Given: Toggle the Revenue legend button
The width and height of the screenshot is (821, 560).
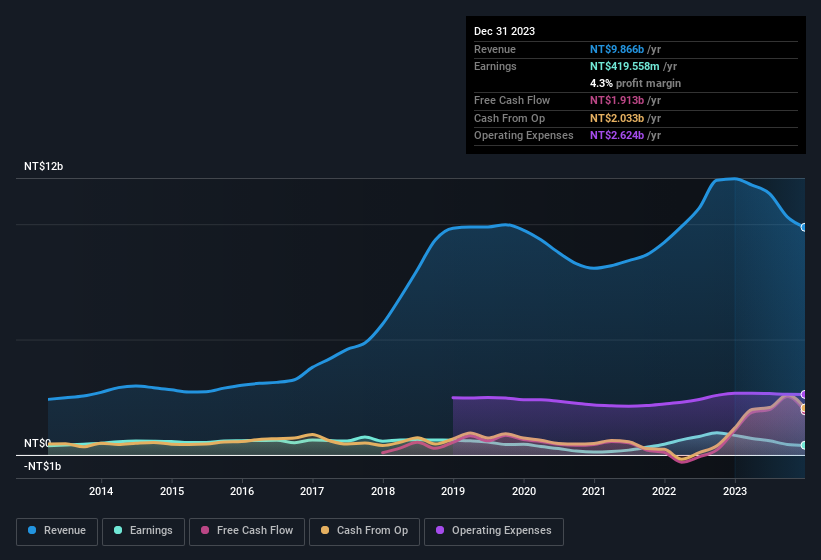Looking at the screenshot, I should [x=57, y=531].
